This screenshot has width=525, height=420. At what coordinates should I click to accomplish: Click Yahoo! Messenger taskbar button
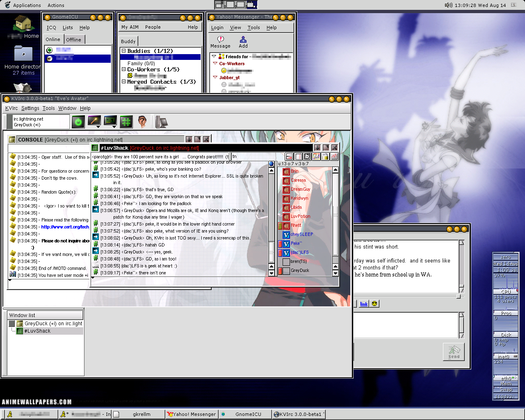[x=192, y=414]
